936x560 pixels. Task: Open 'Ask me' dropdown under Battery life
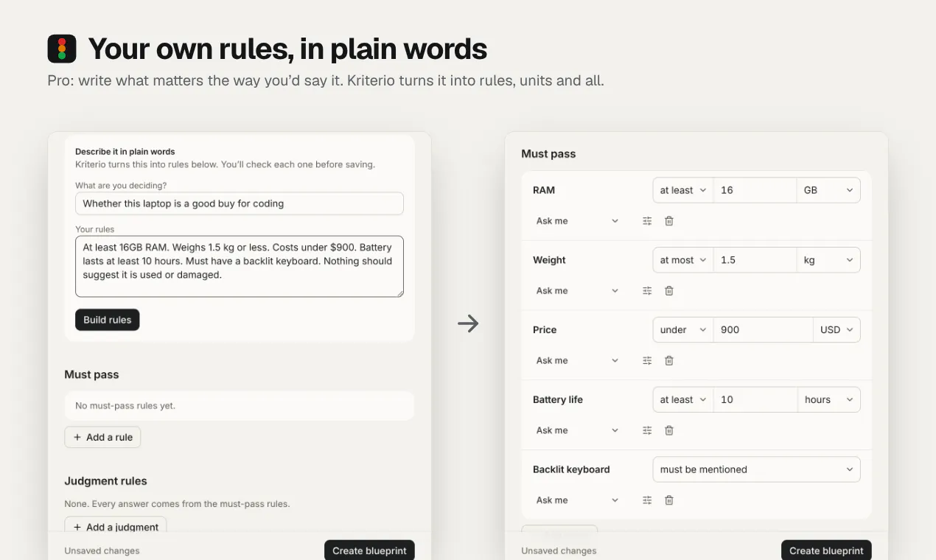[x=577, y=430]
